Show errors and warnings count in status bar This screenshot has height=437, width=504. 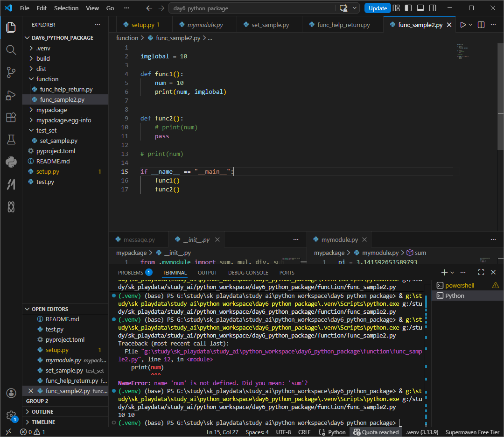33,432
